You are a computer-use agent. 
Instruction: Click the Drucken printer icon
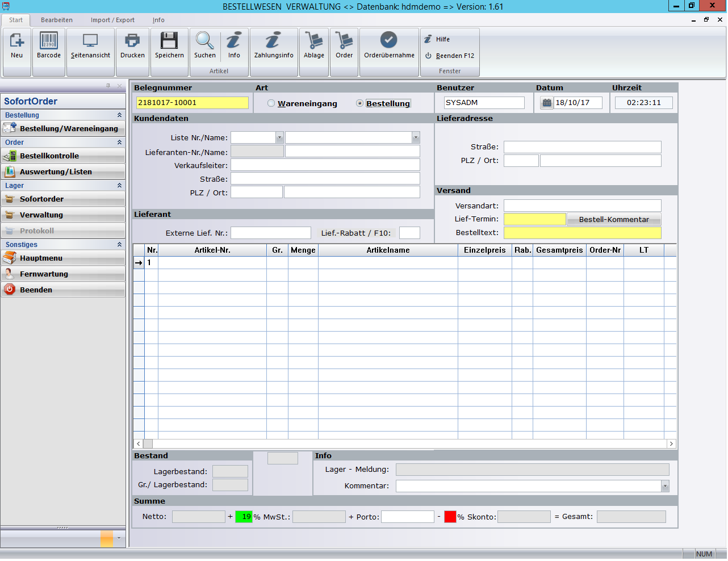coord(132,45)
